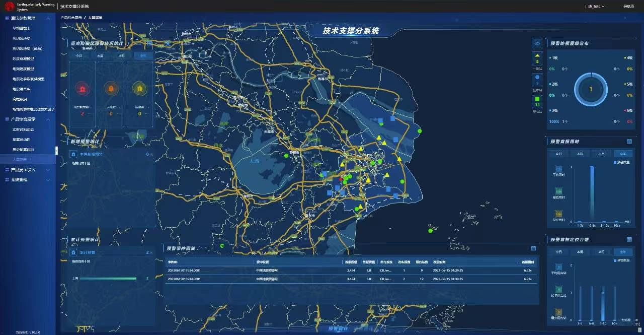Open list icon in 预警首报定位台站 panel header
This screenshot has height=335, width=644.
629,239
